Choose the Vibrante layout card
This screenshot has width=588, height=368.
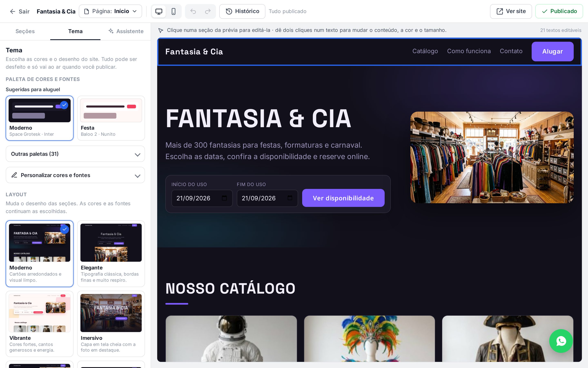point(40,324)
